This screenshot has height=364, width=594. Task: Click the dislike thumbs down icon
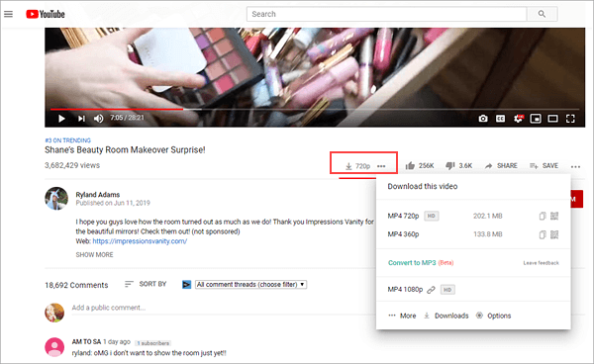[x=450, y=166]
